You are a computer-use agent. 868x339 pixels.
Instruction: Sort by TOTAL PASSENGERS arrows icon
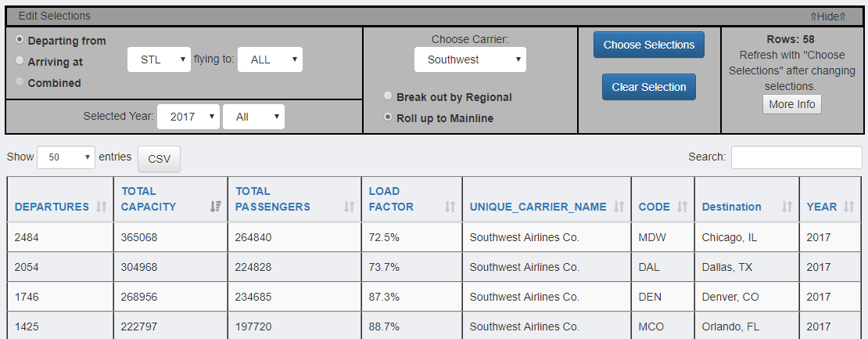(x=349, y=207)
